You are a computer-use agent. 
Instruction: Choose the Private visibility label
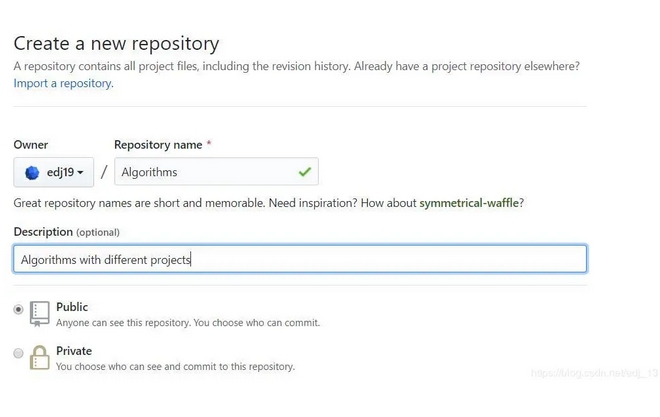74,351
